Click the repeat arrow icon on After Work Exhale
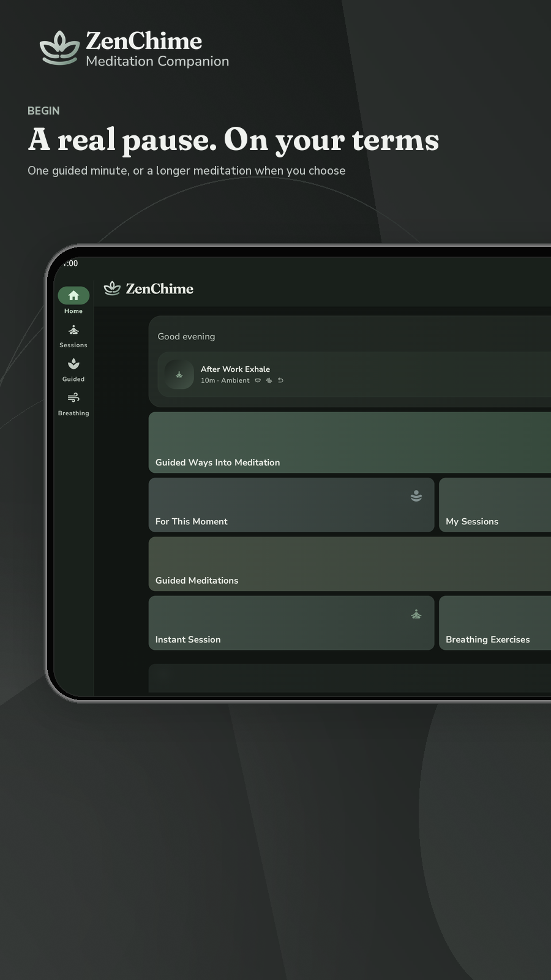Screen dimensions: 551x980 280,380
